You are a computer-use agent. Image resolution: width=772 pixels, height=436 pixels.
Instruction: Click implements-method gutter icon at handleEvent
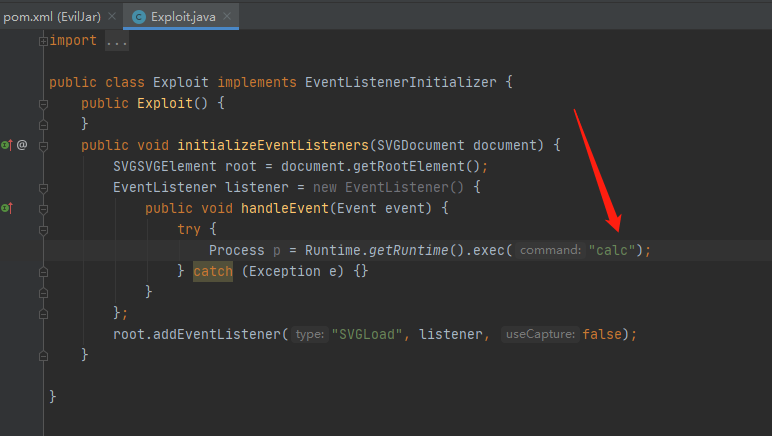pyautogui.click(x=6, y=208)
